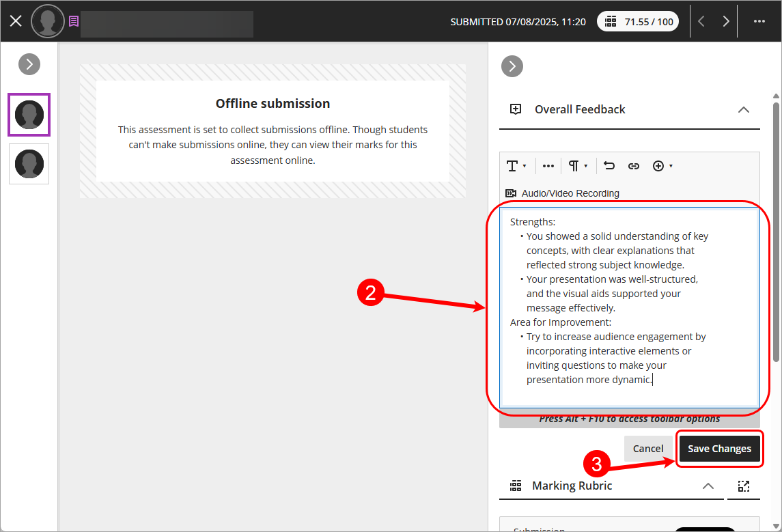The width and height of the screenshot is (782, 532).
Task: Select the second student avatar thumbnail
Action: pyautogui.click(x=29, y=164)
